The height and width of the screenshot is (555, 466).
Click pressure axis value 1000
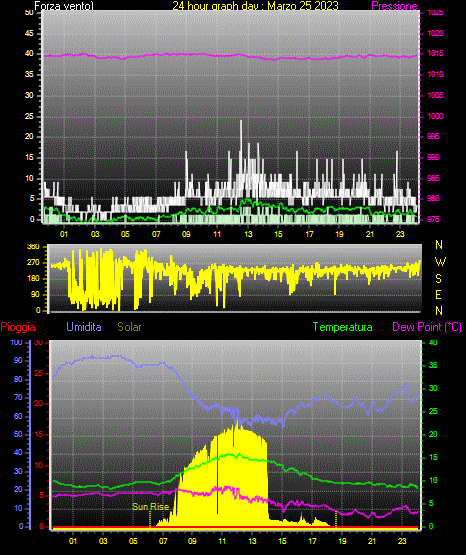(x=435, y=116)
